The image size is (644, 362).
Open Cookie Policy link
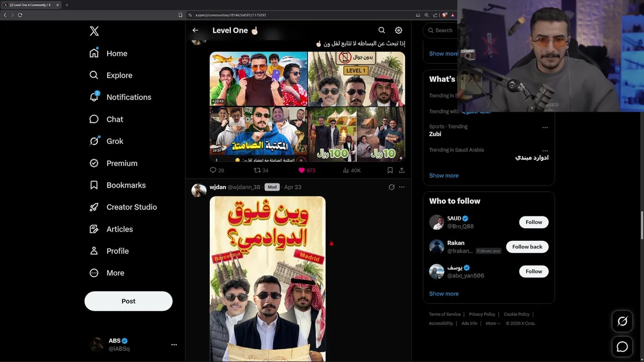(x=517, y=314)
